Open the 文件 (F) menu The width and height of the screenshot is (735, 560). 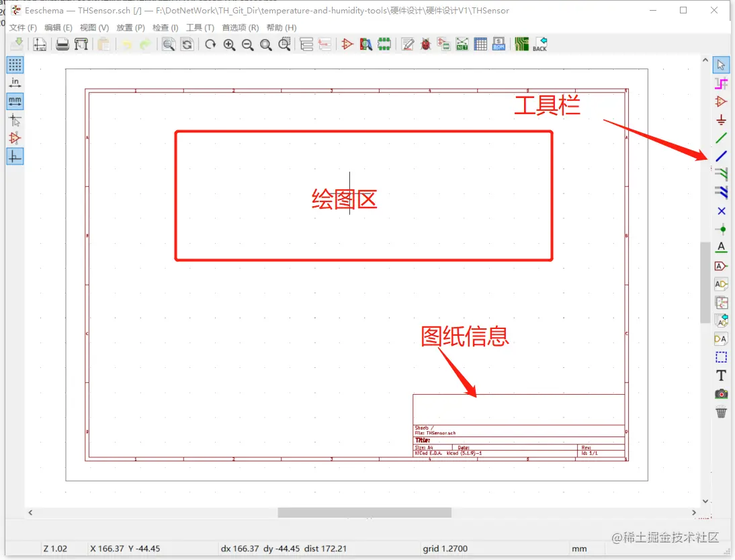click(23, 28)
